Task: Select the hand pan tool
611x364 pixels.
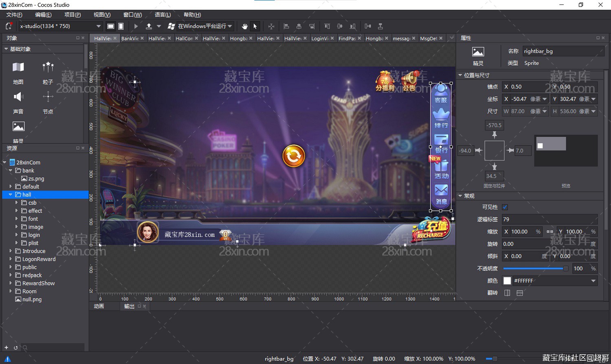Action: click(244, 26)
